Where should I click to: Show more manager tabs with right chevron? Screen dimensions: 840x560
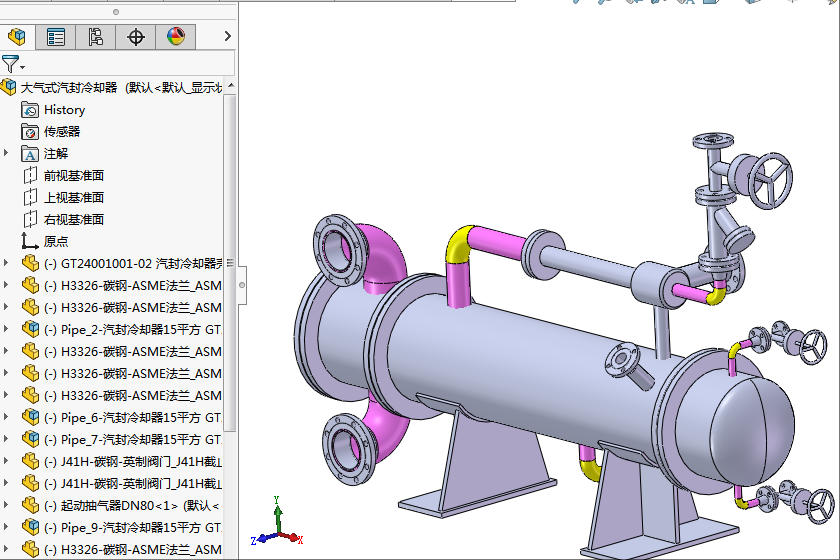click(x=228, y=36)
